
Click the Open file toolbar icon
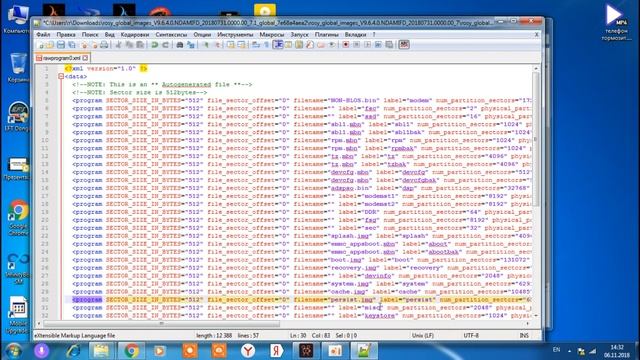50,45
